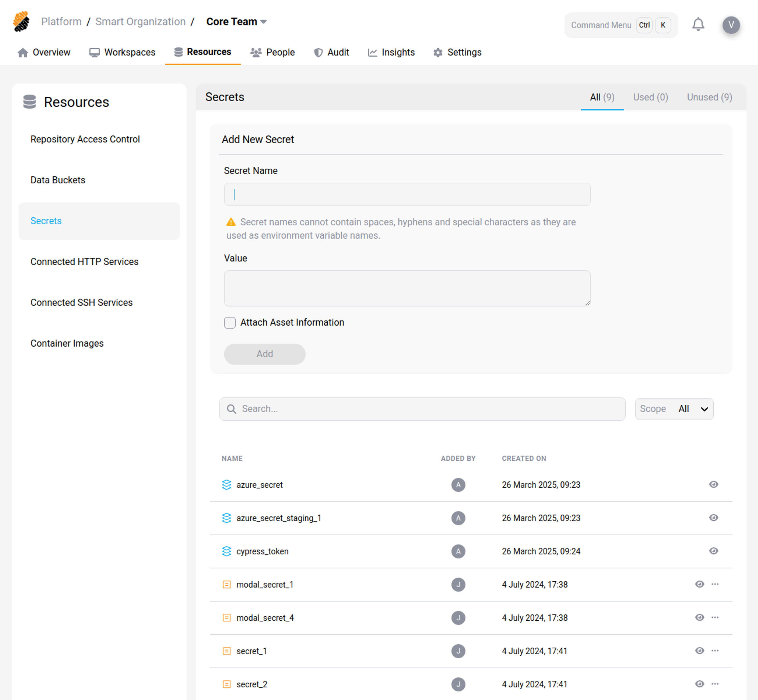
Task: Open Connected SSH Services
Action: click(x=81, y=302)
